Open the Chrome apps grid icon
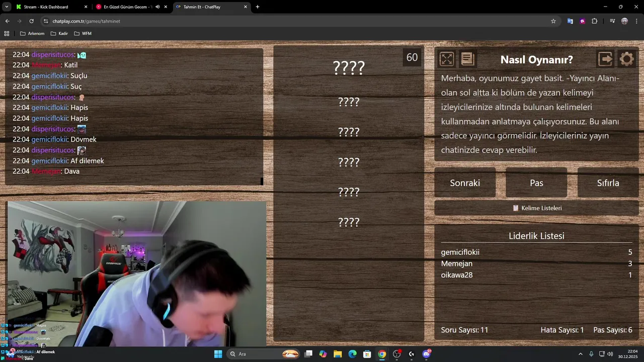The width and height of the screenshot is (644, 362). (x=7, y=34)
